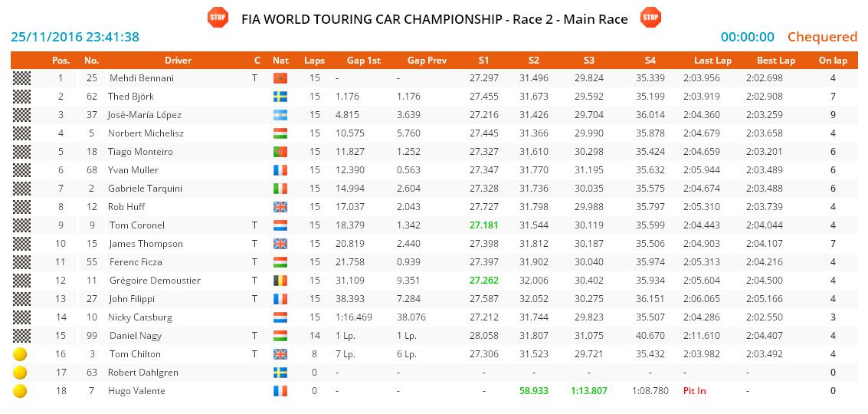Click the left STOP sign icon

218,17
